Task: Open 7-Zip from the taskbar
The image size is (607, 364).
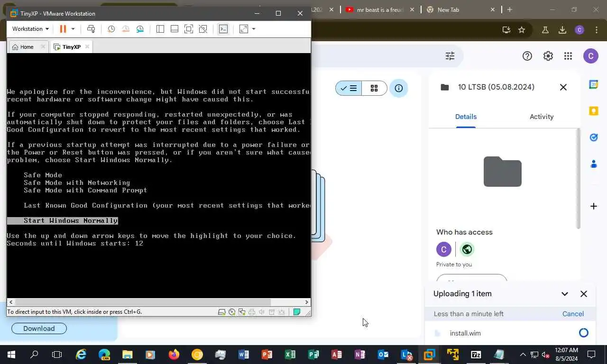Action: pos(476,355)
